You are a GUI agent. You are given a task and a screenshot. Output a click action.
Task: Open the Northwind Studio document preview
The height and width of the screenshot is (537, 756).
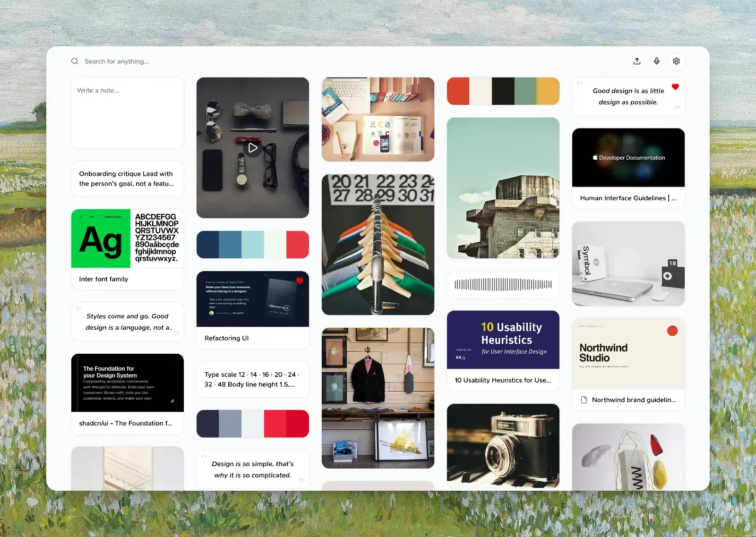click(x=628, y=354)
